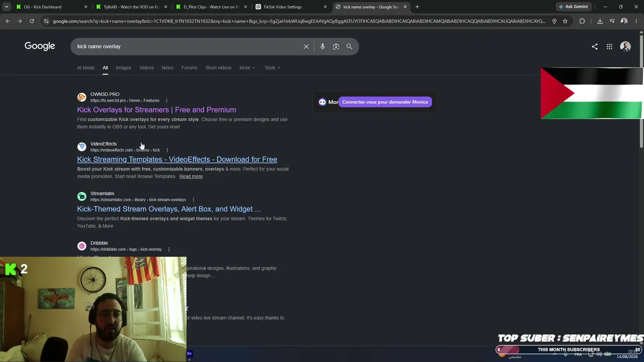644x362 pixels.
Task: Expand the Tools dropdown
Action: [x=272, y=68]
